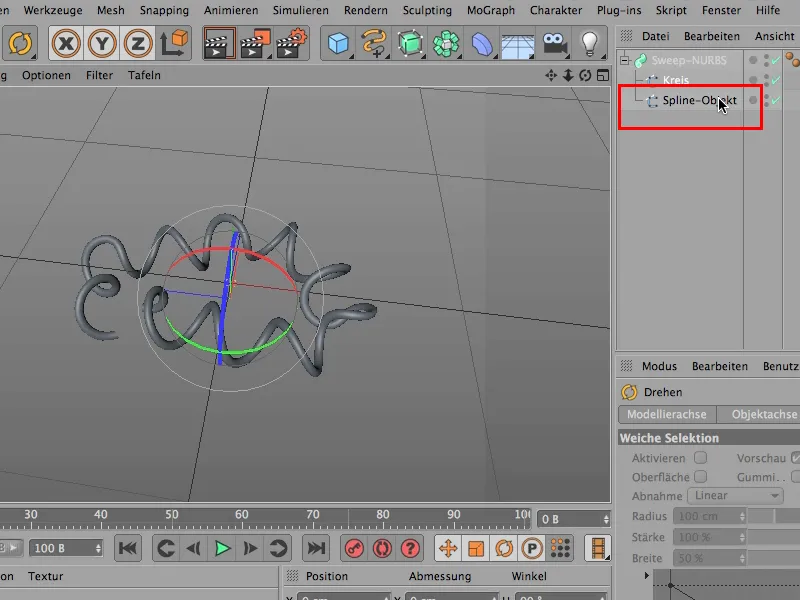This screenshot has height=600, width=800.
Task: Click the floor/grid scene object icon
Action: (x=516, y=43)
